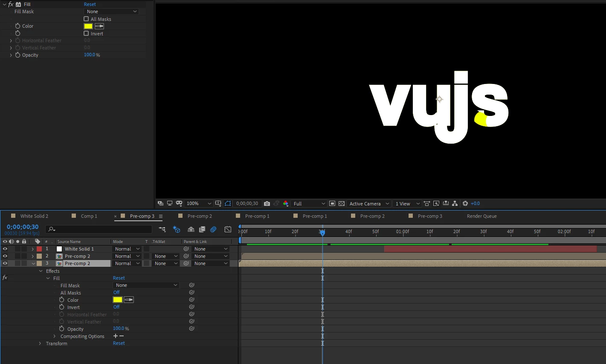Image resolution: width=606 pixels, height=364 pixels.
Task: Toggle the Hide Shy Layers icon
Action: [191, 229]
